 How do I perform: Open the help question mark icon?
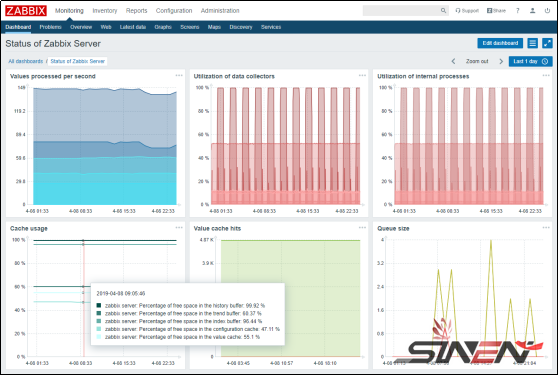coord(518,11)
